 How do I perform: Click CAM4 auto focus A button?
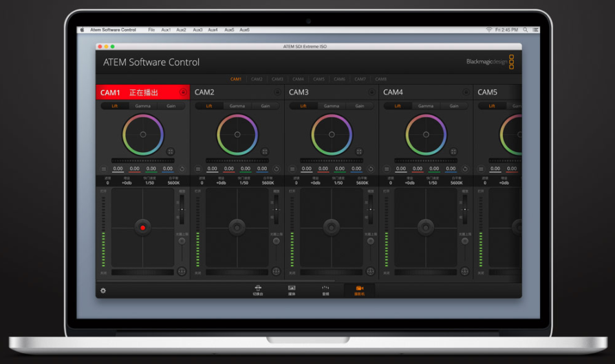pyautogui.click(x=465, y=271)
